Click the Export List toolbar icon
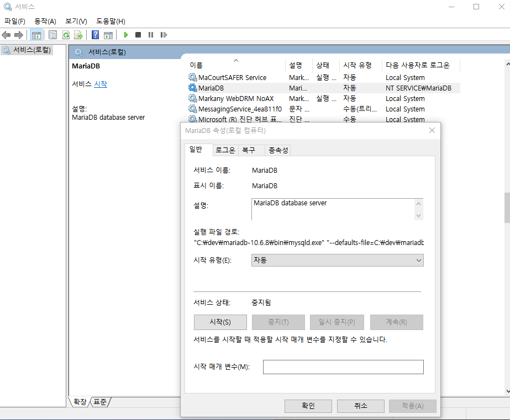This screenshot has width=510, height=420. [78, 35]
